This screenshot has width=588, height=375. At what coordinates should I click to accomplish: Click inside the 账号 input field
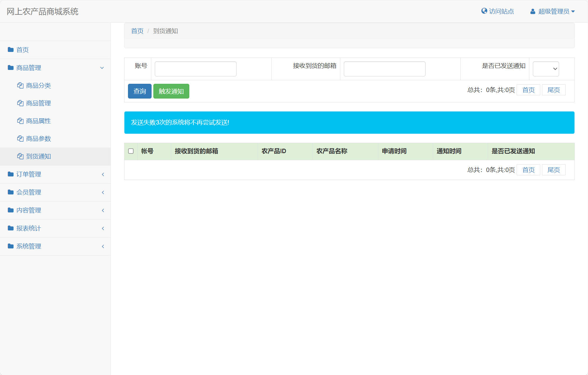point(195,69)
